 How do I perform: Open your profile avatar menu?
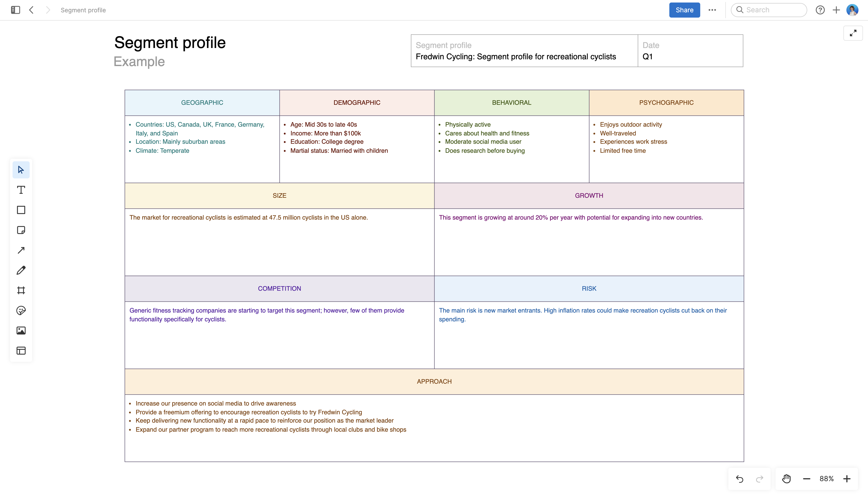tap(853, 10)
